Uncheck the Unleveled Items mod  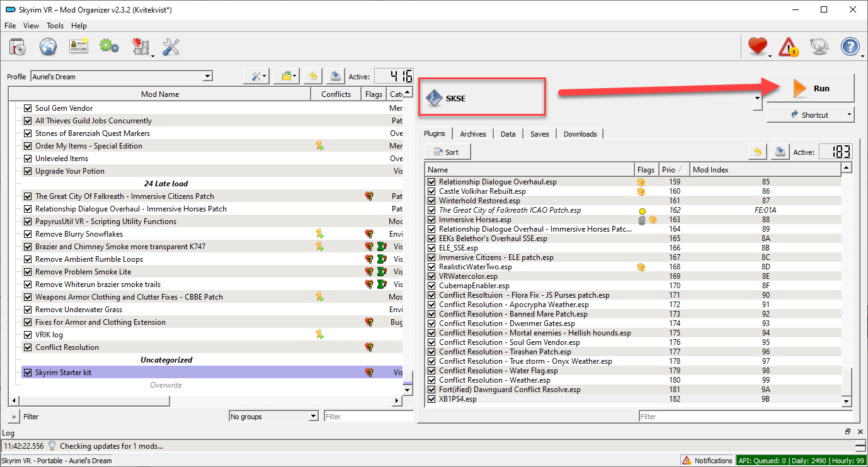28,159
